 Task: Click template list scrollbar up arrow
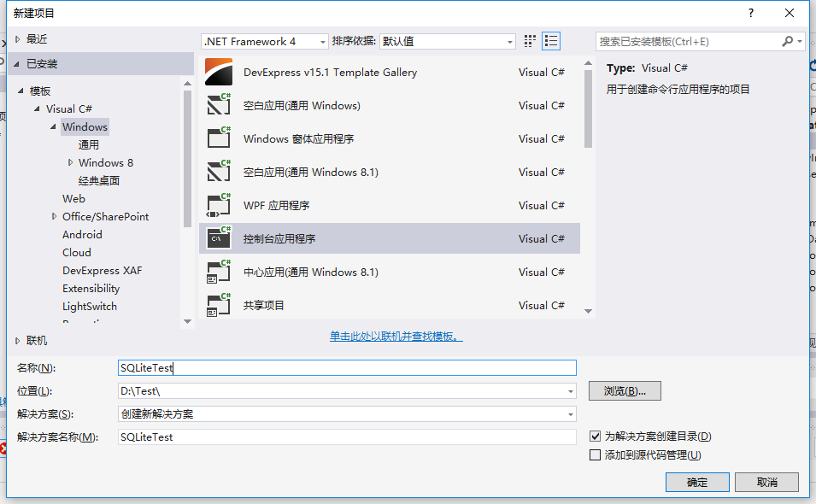coord(588,63)
